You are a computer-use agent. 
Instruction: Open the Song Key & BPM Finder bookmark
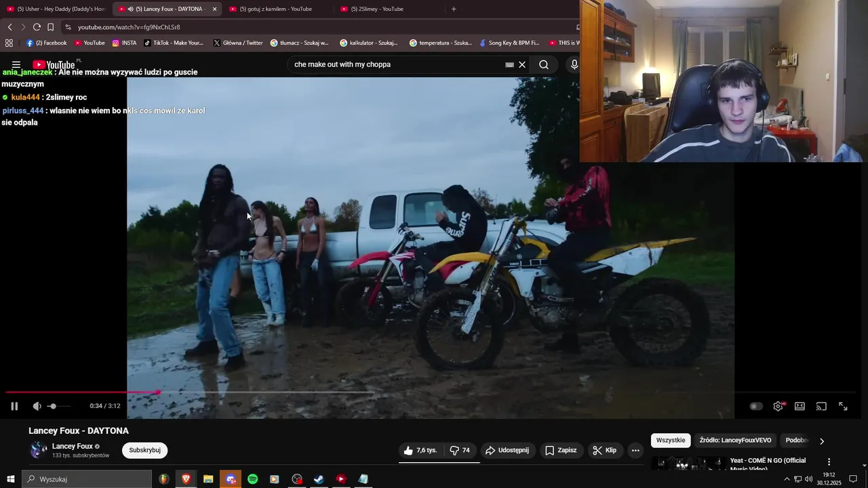pos(509,43)
